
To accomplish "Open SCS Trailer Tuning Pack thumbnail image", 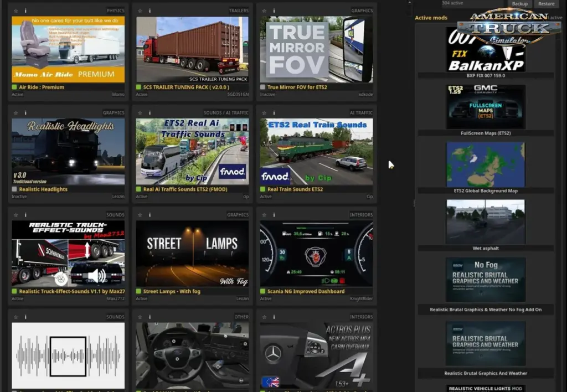I will pos(192,49).
